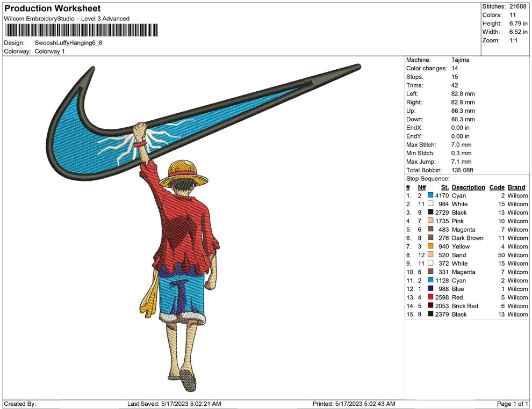The width and height of the screenshot is (532, 409).
Task: Click code '50' in the Sand row
Action: tap(501, 255)
